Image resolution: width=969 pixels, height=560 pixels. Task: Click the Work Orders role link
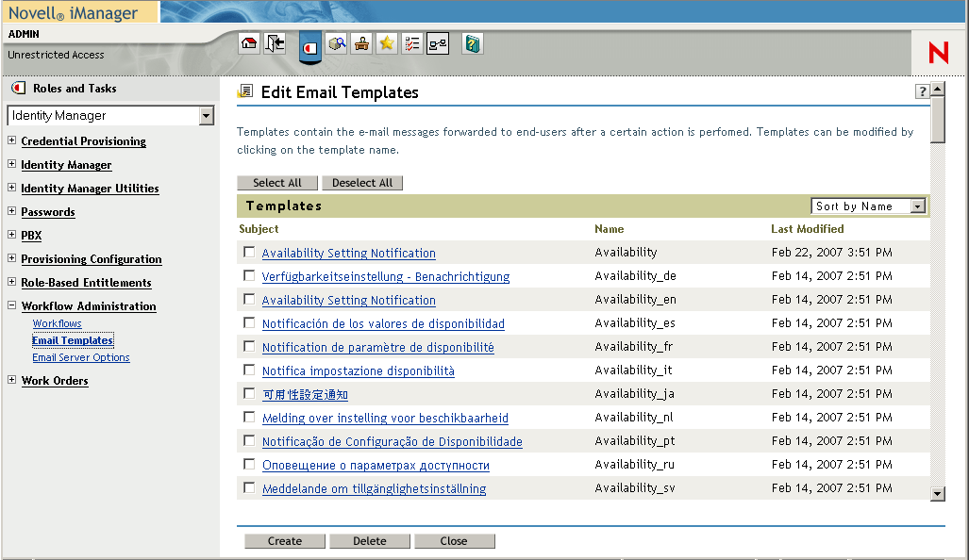tap(55, 381)
